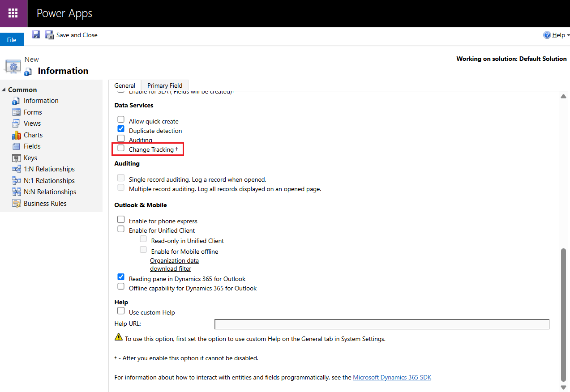Check Allow quick create option
Screen dimensions: 570x392
[121, 120]
